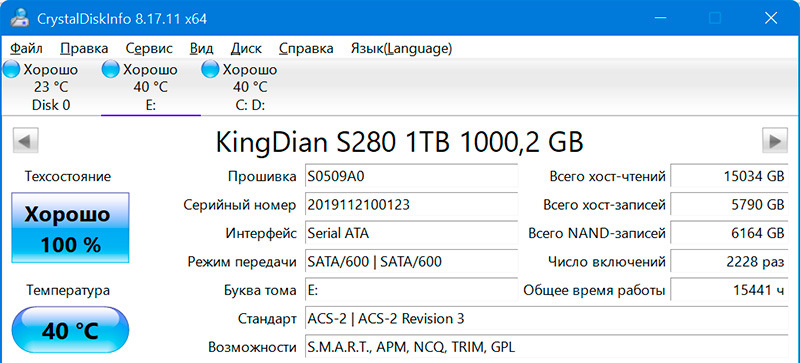The image size is (800, 363).
Task: Click the serial number field 2019112100123
Action: pos(411,205)
